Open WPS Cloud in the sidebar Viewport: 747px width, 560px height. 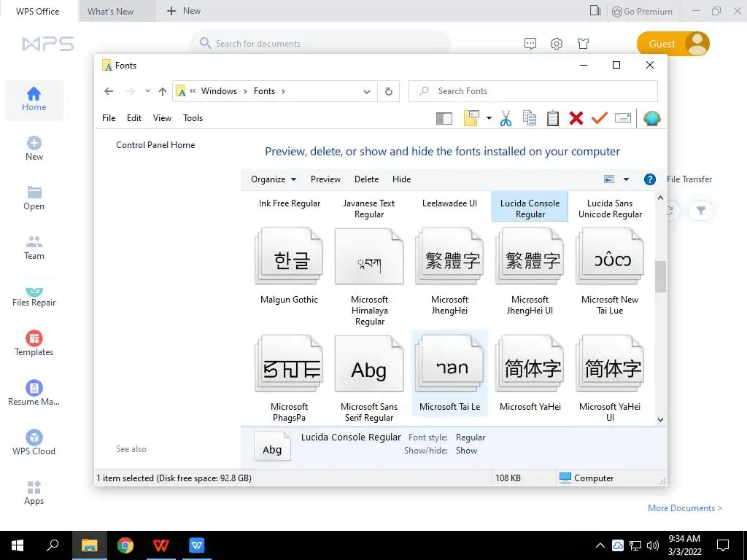34,443
